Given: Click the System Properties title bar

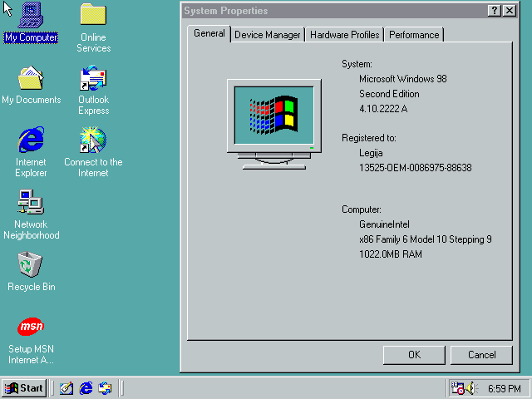Looking at the screenshot, I should point(334,11).
